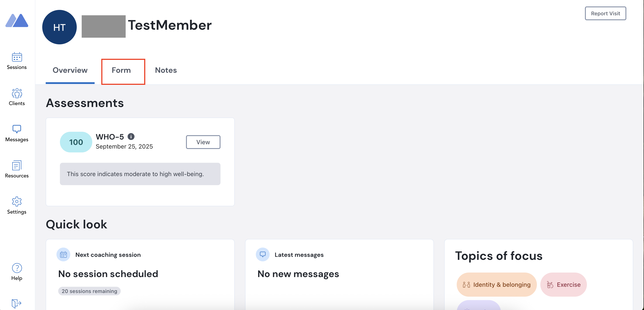644x310 pixels.
Task: Click the 100 WHO-5 score badge
Action: click(x=76, y=142)
